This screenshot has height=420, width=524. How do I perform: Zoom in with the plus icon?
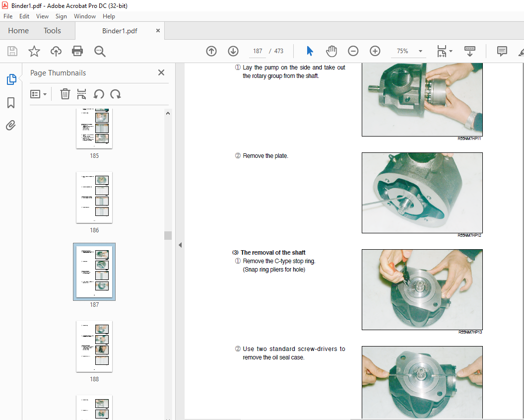375,51
